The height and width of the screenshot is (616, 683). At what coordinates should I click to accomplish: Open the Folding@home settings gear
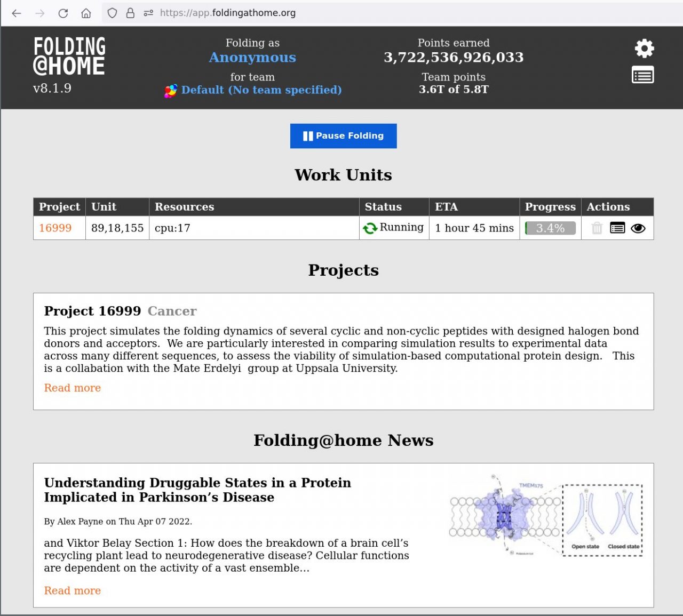[x=644, y=47]
